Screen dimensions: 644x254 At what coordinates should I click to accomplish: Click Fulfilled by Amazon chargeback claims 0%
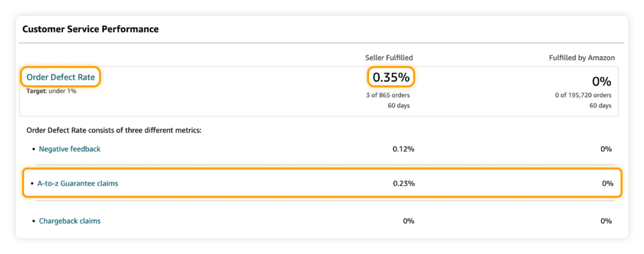coord(606,221)
